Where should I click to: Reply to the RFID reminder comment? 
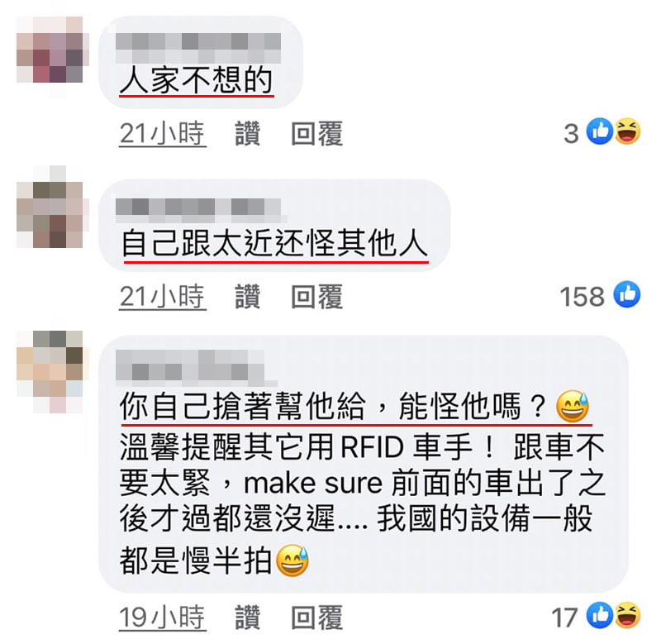[x=317, y=617]
